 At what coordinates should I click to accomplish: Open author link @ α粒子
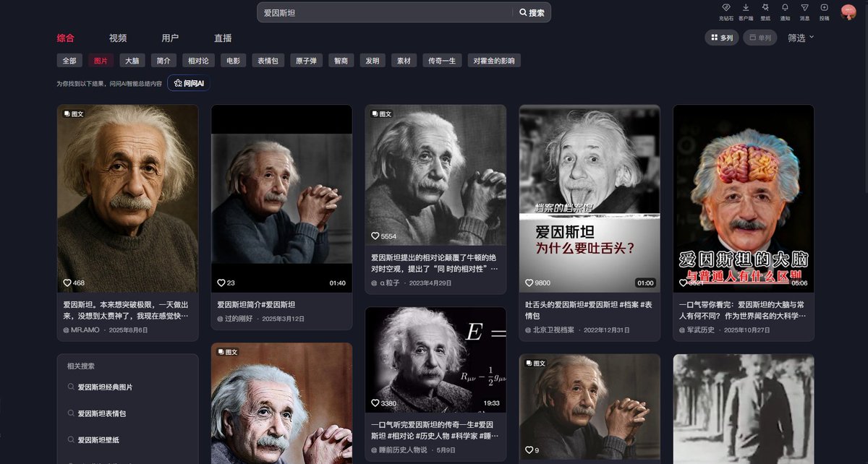[386, 283]
